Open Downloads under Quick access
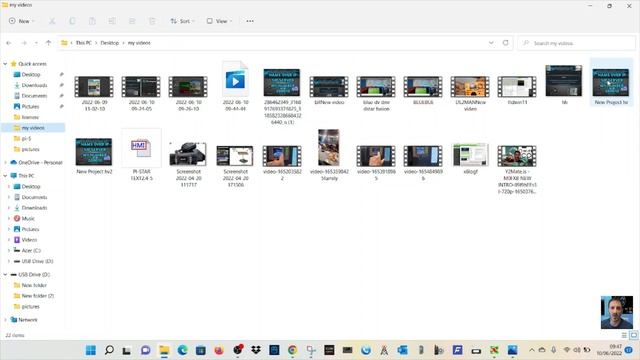Image resolution: width=640 pixels, height=360 pixels. click(34, 85)
